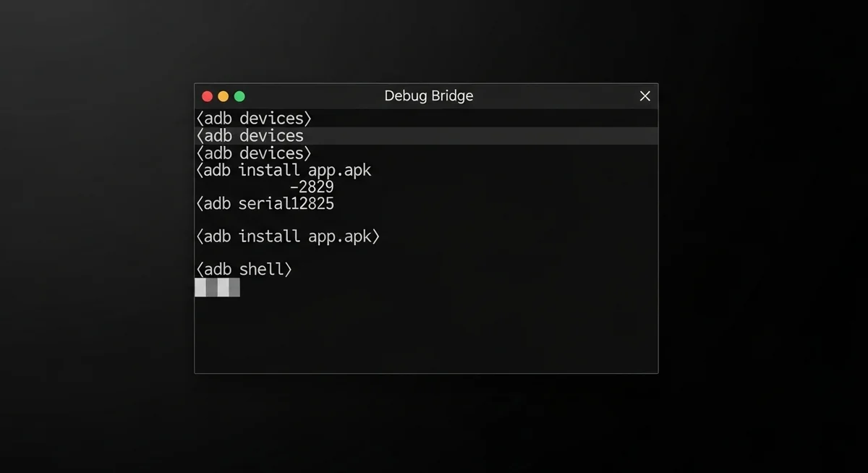This screenshot has height=473, width=868.
Task: Click the blinking cursor block below adb shell
Action: [217, 287]
